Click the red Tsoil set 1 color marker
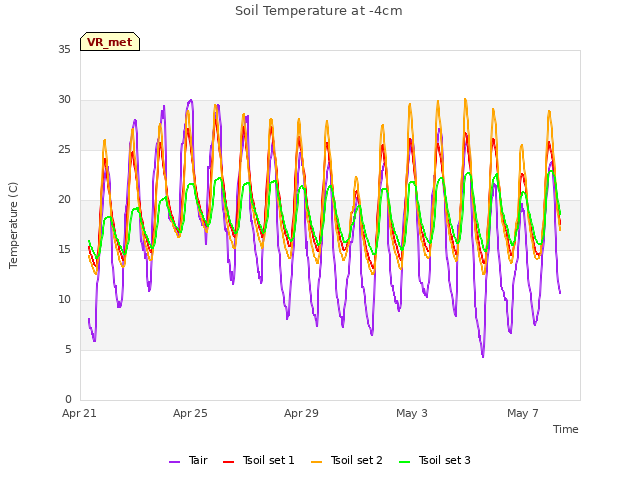 point(229,462)
